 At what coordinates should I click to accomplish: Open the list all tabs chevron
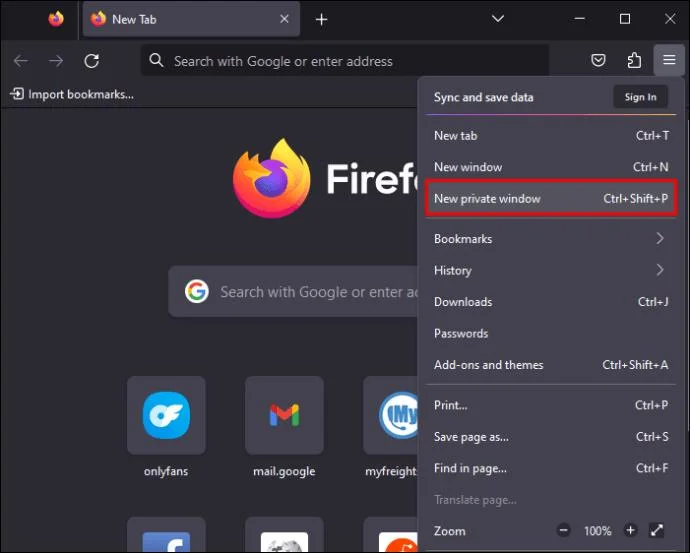click(x=498, y=18)
